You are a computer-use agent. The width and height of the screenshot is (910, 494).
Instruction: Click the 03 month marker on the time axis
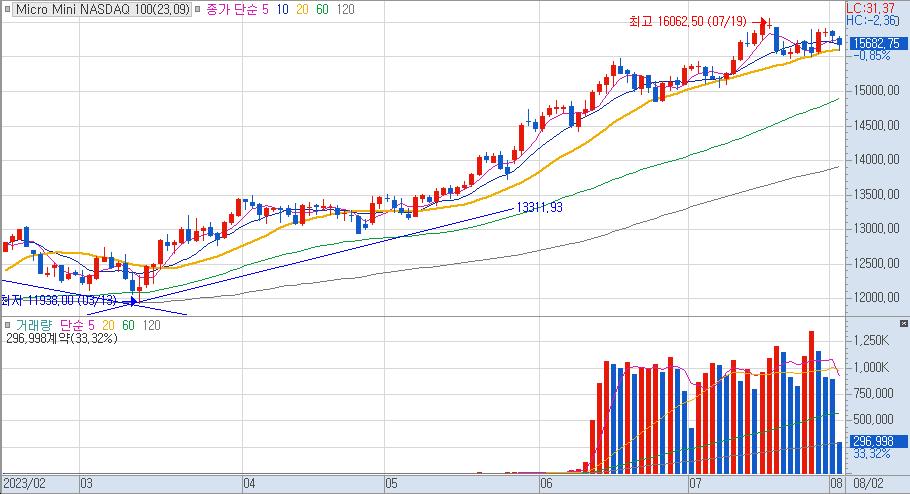86,484
